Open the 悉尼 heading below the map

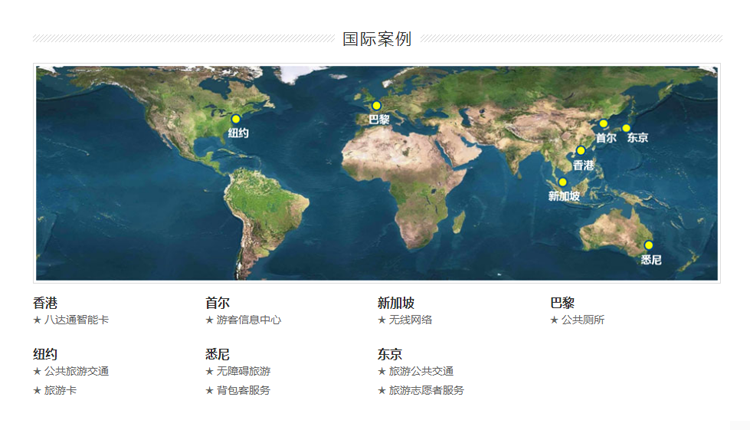(x=217, y=354)
